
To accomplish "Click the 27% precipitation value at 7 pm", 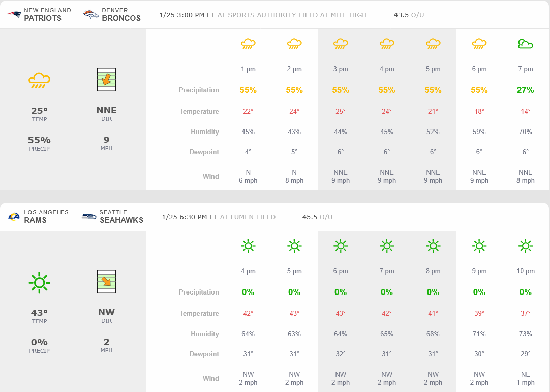I will (525, 90).
